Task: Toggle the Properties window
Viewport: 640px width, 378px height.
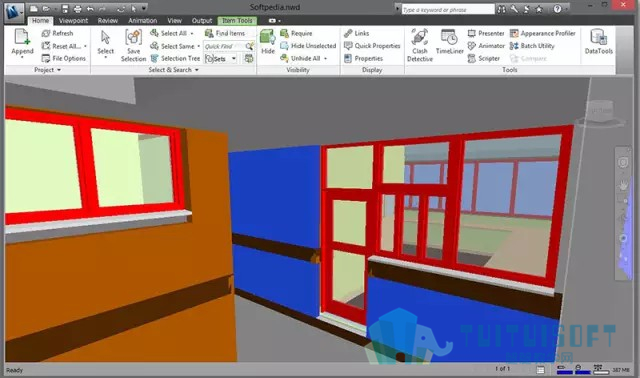Action: click(363, 58)
